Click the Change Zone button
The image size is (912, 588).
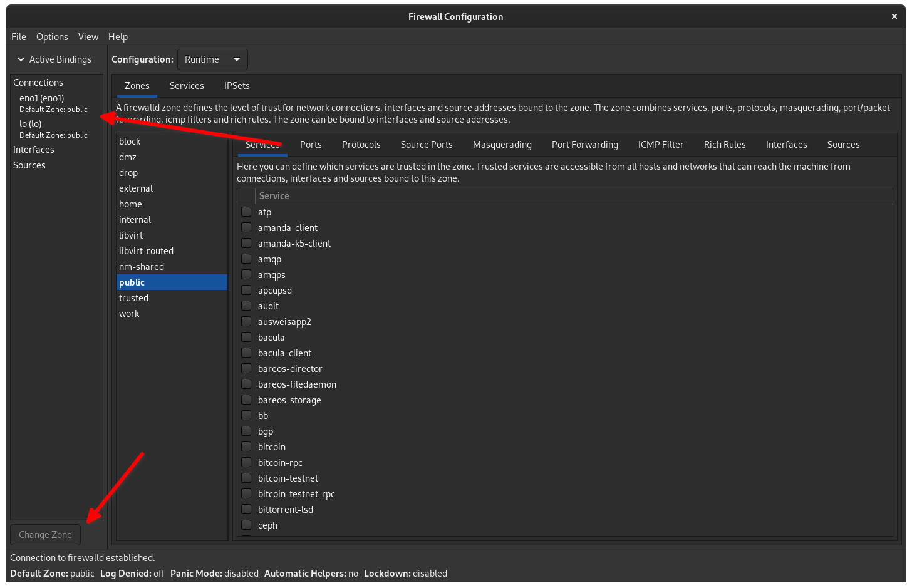coord(45,534)
